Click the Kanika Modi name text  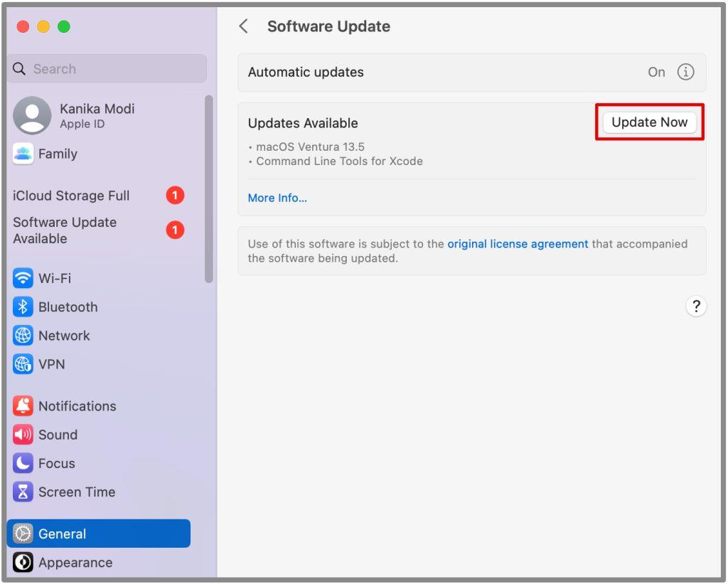(x=97, y=109)
